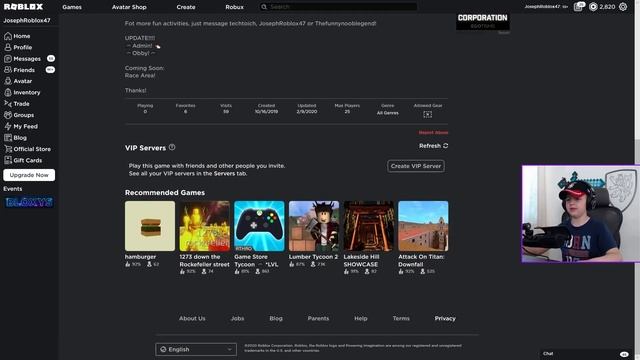Click the Jobs footer link
This screenshot has width=640, height=360.
[238, 318]
